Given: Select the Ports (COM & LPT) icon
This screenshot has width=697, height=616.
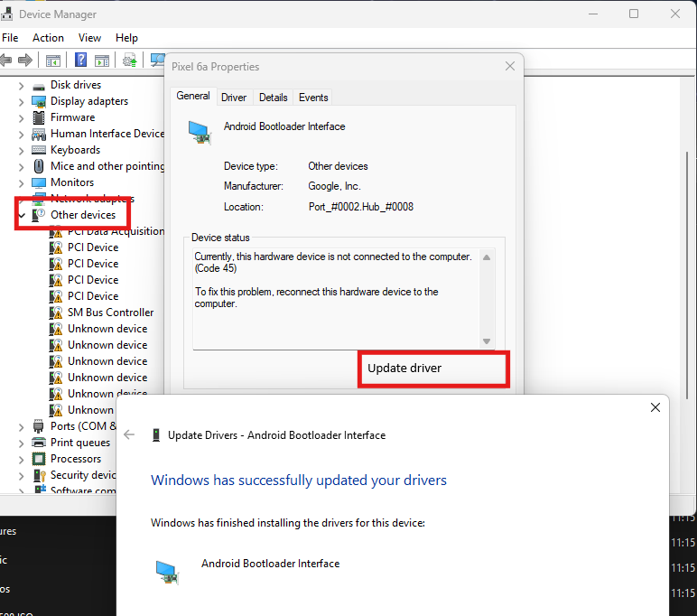Looking at the screenshot, I should pyautogui.click(x=39, y=426).
